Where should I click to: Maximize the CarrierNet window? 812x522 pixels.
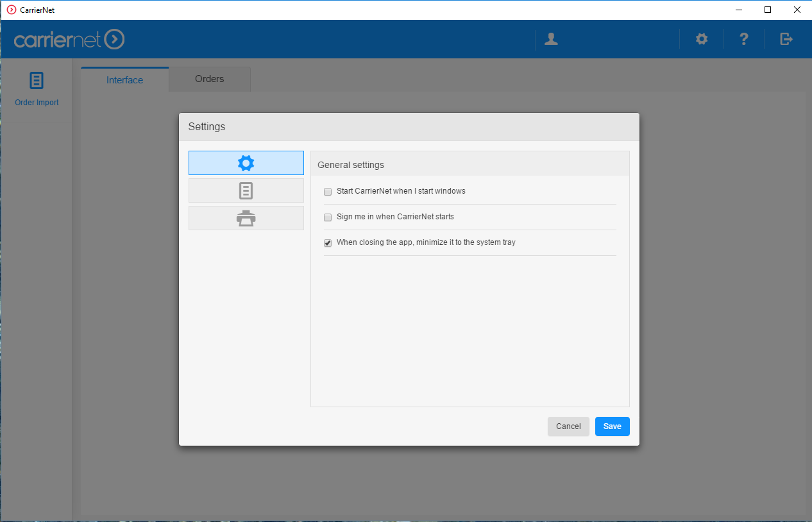point(768,10)
